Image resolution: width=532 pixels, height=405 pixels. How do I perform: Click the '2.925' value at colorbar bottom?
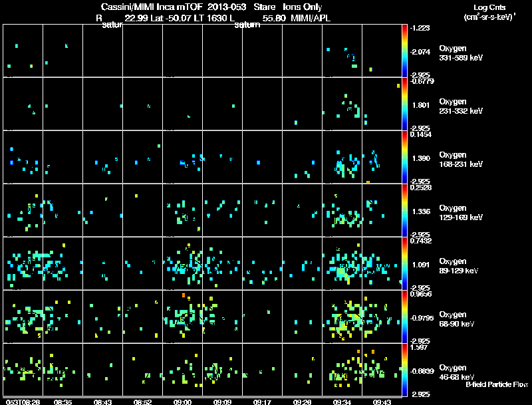point(421,394)
